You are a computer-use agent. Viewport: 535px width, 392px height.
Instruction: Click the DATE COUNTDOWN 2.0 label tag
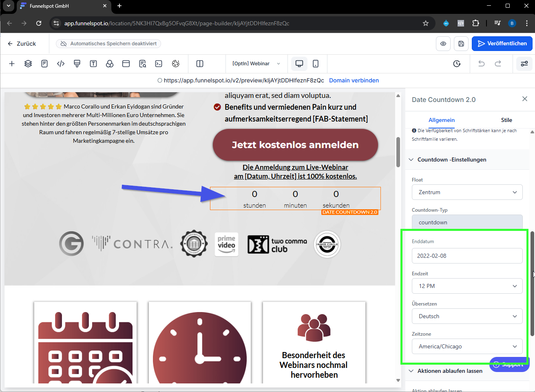point(350,212)
